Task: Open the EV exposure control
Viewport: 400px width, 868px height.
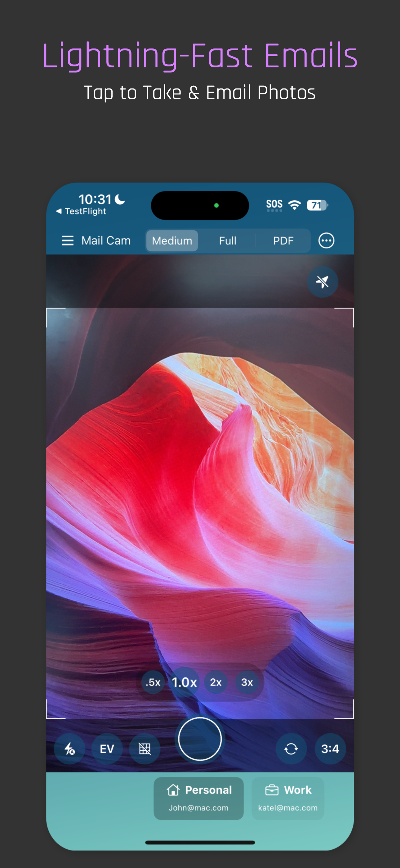Action: click(x=107, y=749)
